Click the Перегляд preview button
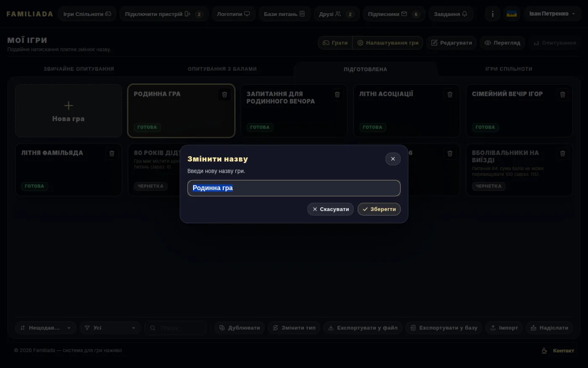 point(502,43)
